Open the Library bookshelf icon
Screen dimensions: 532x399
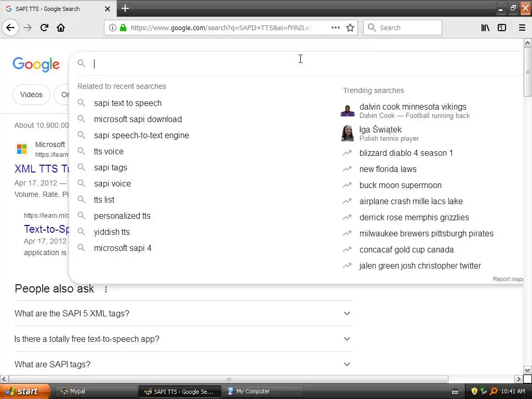pyautogui.click(x=485, y=28)
